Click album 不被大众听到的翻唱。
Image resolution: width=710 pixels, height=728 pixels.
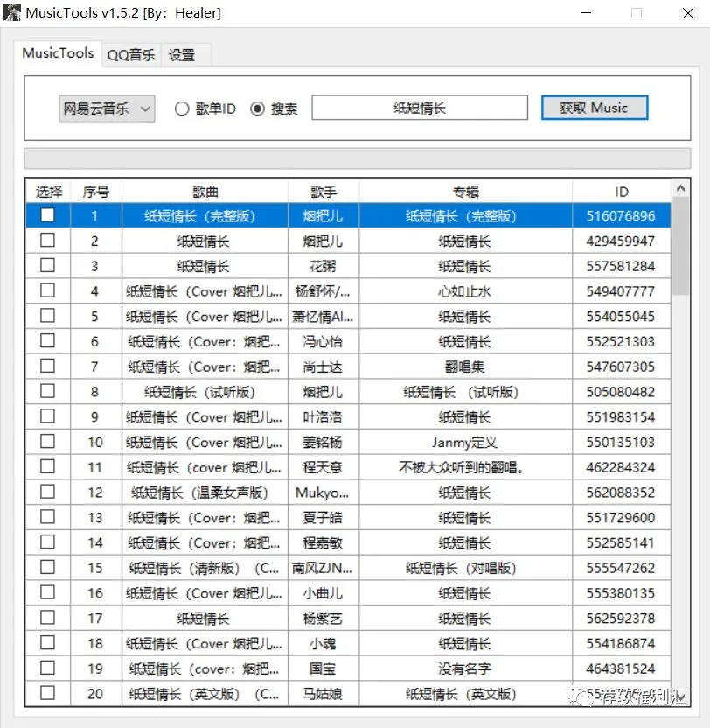point(465,467)
